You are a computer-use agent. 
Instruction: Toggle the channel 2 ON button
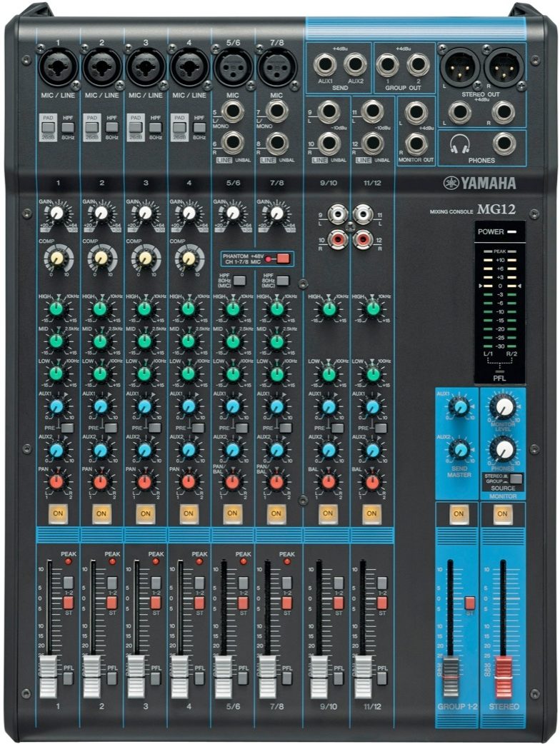coord(101,513)
